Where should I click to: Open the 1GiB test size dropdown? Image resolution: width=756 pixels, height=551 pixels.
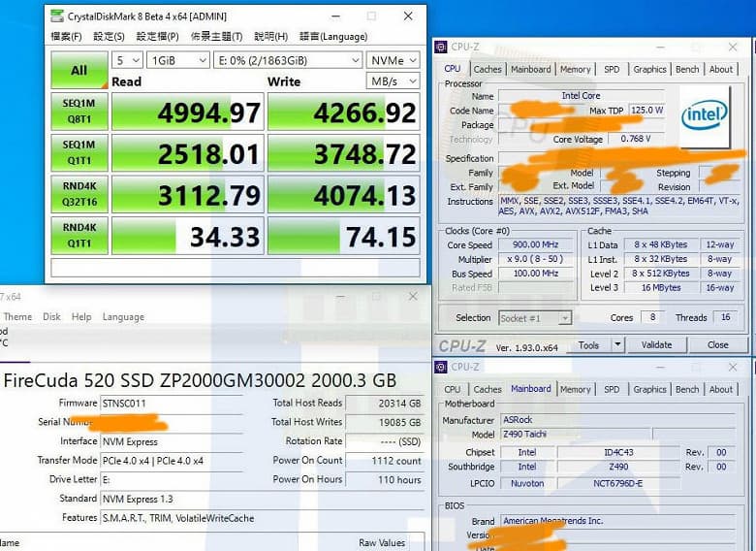pos(178,60)
